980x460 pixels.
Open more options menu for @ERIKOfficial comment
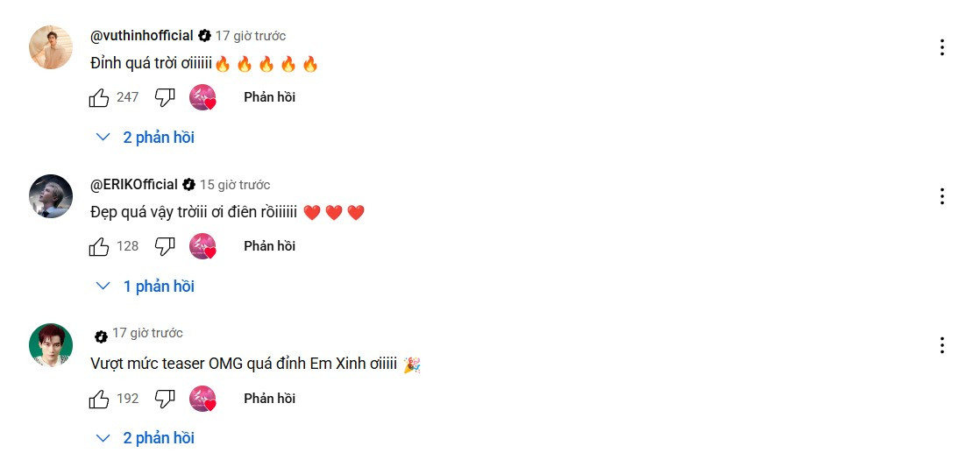tap(942, 196)
